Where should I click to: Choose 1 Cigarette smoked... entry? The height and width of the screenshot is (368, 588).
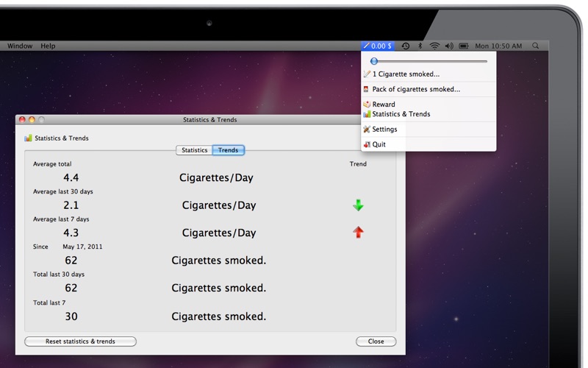tap(429, 74)
